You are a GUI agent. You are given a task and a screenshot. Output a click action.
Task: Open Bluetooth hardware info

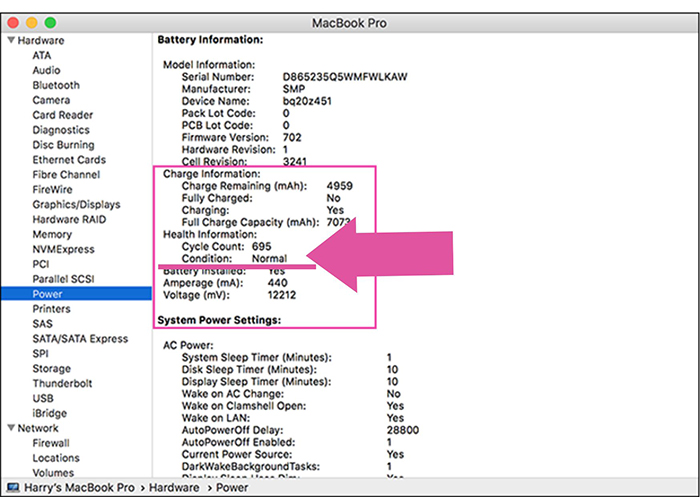pyautogui.click(x=56, y=85)
